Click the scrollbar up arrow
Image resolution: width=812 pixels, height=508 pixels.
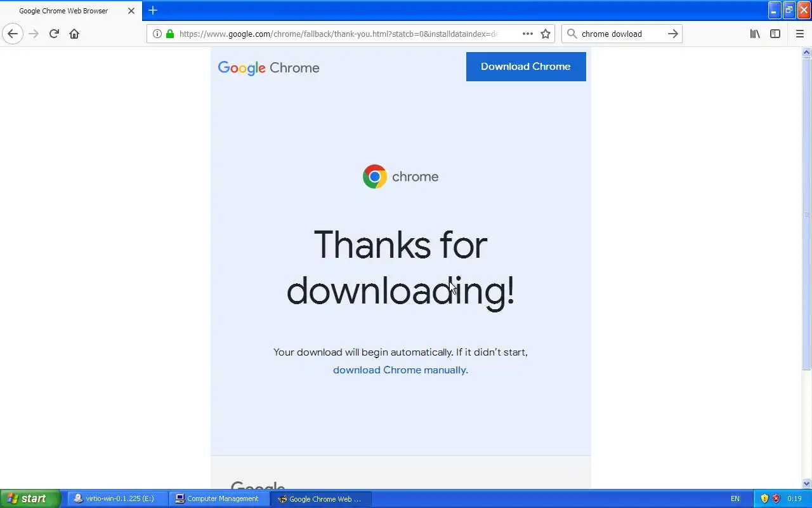pos(807,53)
